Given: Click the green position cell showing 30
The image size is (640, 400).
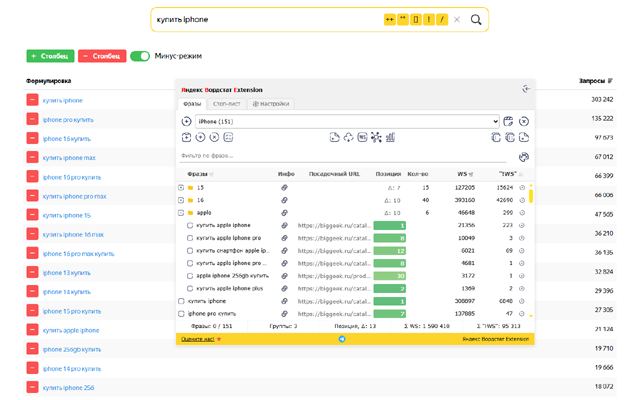Looking at the screenshot, I should click(x=389, y=276).
